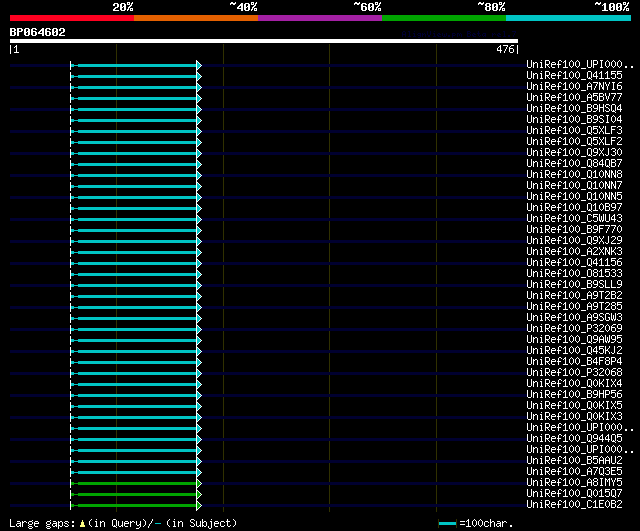640x531 pixels.
Task: Select the UniRef100_Q10NN7 label
Action: (x=574, y=186)
